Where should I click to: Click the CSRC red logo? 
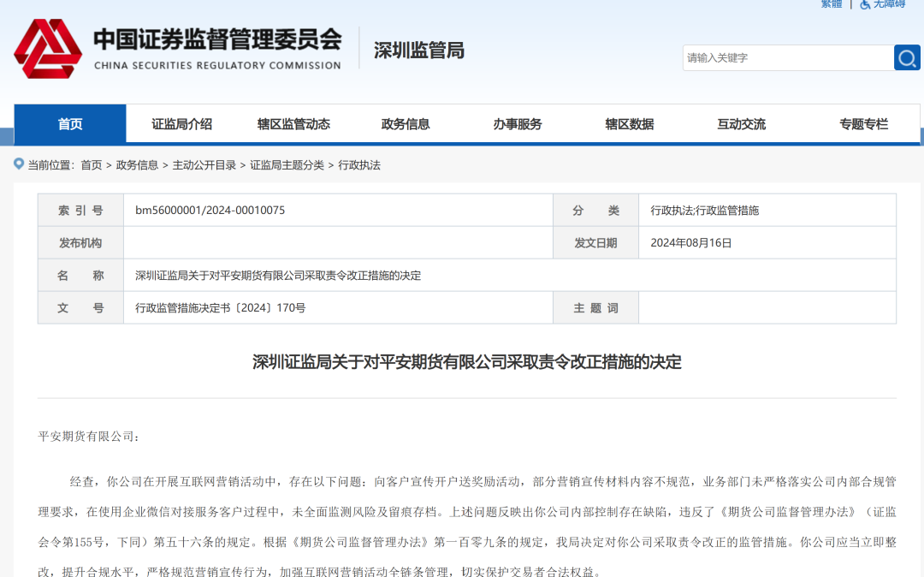[48, 49]
